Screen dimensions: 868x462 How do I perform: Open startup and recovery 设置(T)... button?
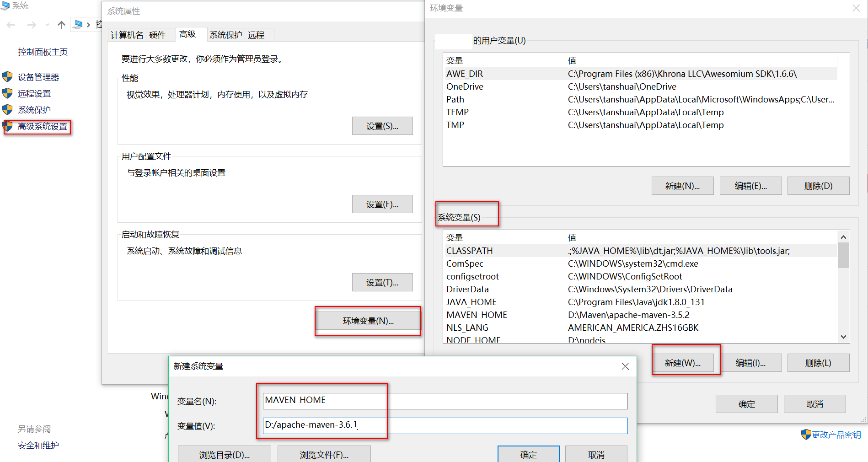click(382, 282)
